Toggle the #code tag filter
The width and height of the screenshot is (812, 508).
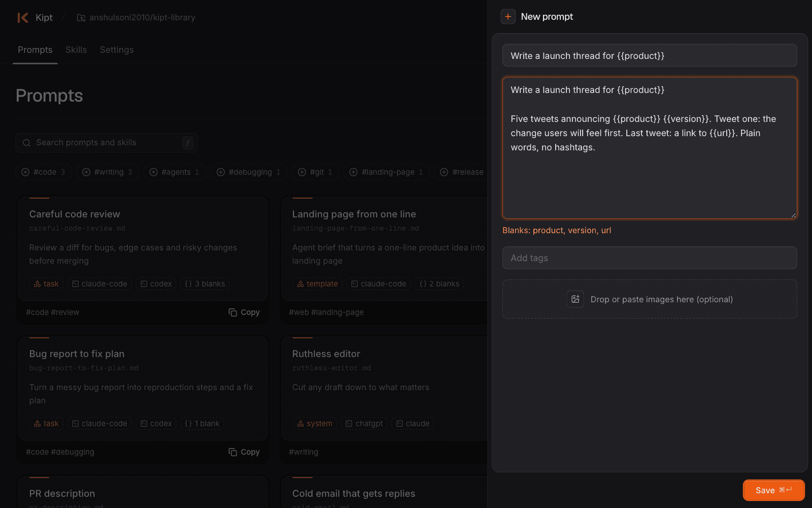point(44,172)
